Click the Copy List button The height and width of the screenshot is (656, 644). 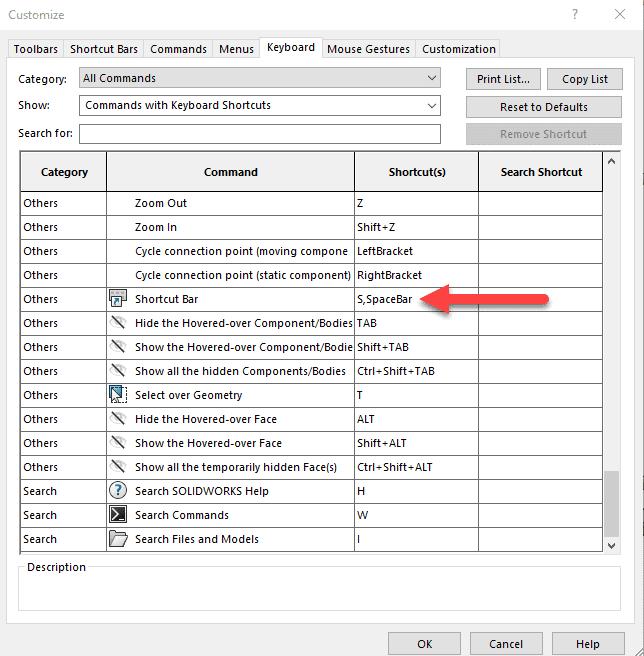click(x=585, y=79)
